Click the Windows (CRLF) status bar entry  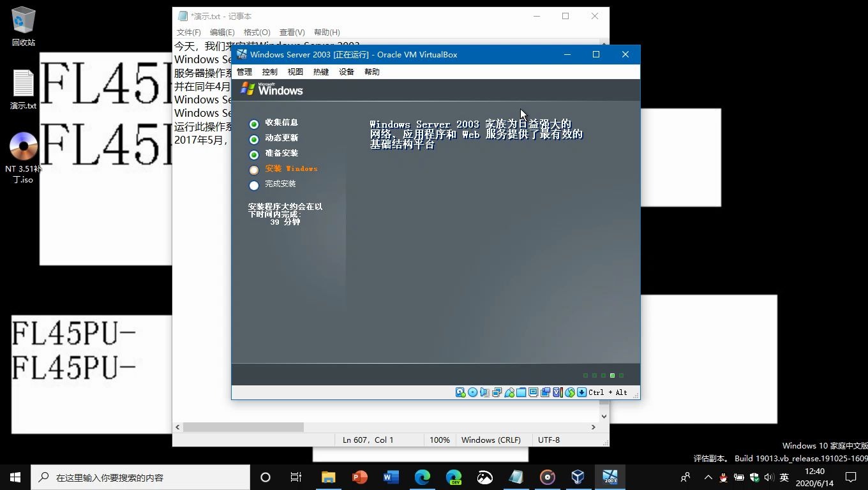491,440
